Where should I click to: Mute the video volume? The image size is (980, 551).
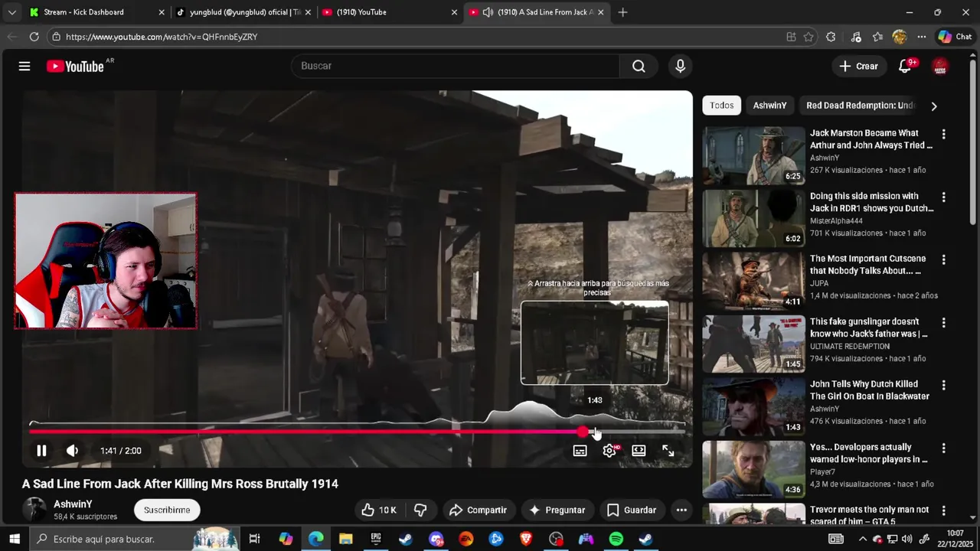pyautogui.click(x=72, y=451)
